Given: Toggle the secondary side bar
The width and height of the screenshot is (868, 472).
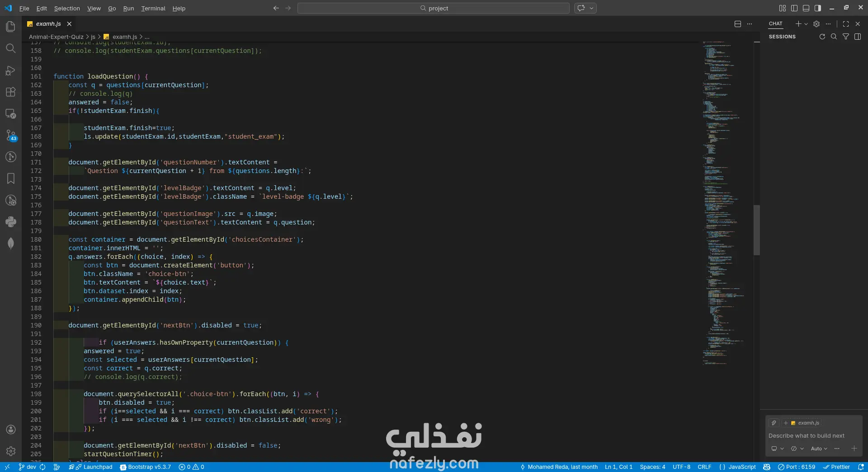Looking at the screenshot, I should point(818,8).
